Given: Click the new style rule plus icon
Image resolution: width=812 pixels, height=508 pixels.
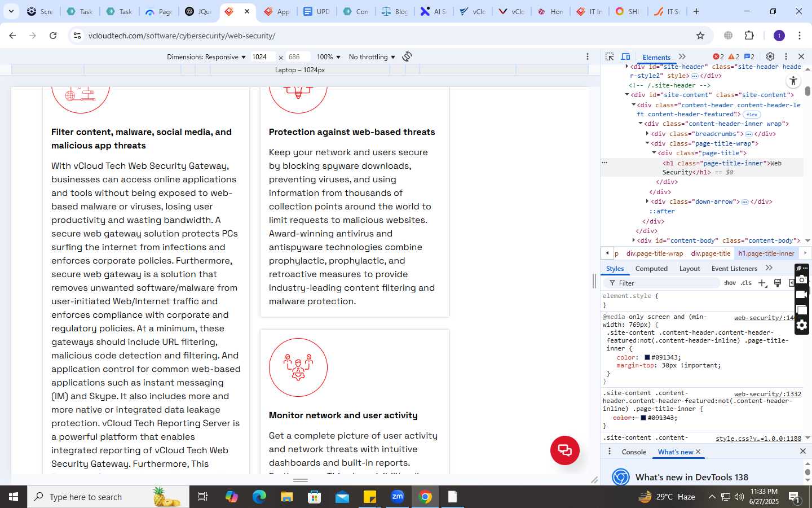Looking at the screenshot, I should [x=762, y=283].
